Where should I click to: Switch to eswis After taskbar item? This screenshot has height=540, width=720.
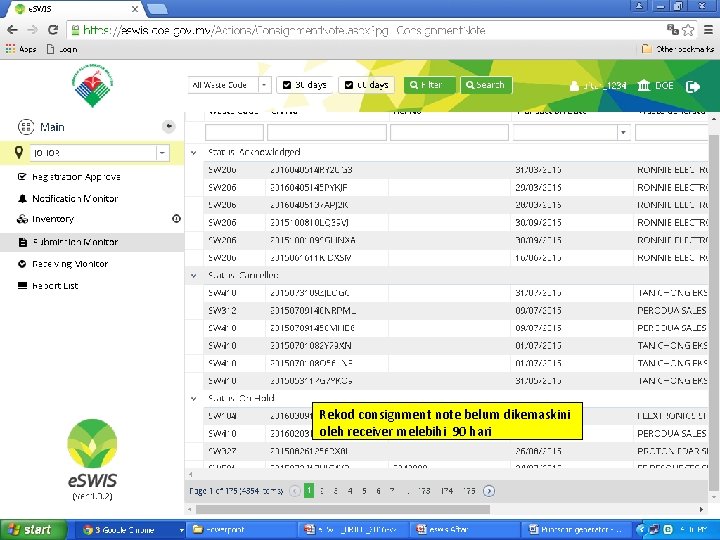[465, 530]
